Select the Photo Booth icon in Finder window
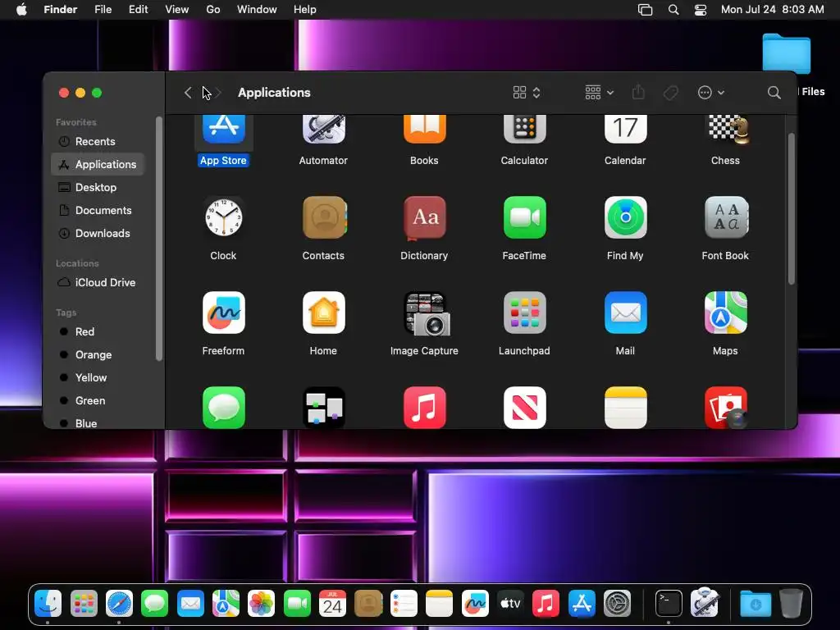The image size is (840, 630). pyautogui.click(x=725, y=407)
